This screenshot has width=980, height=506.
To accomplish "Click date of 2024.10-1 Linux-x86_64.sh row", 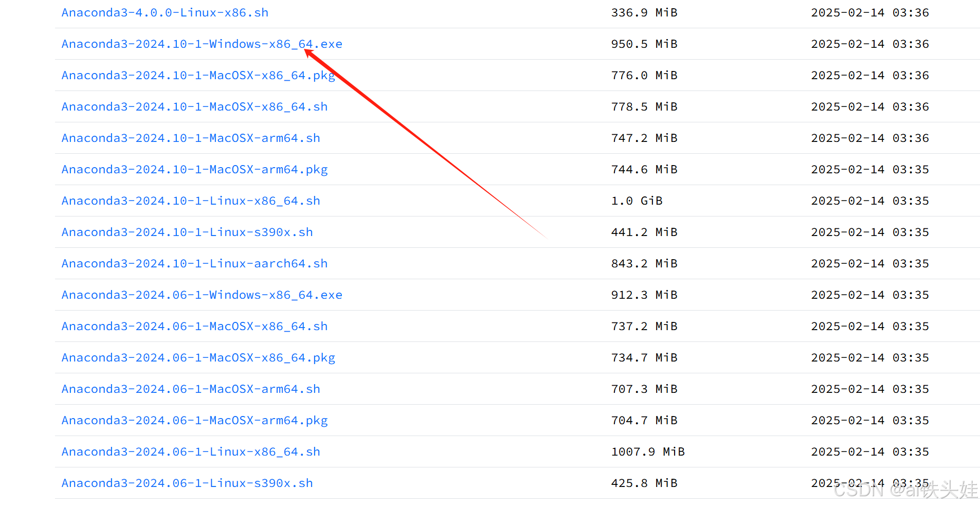I will tap(870, 201).
